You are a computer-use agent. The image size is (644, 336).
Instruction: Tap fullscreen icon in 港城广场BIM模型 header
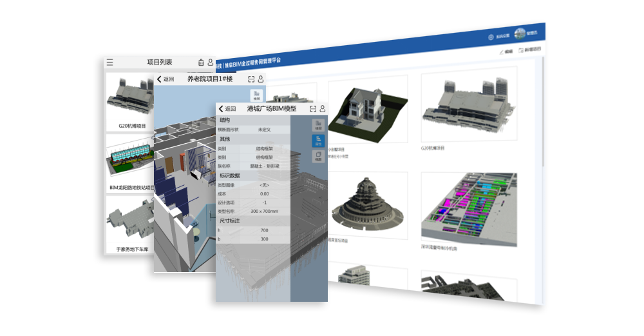click(x=313, y=108)
